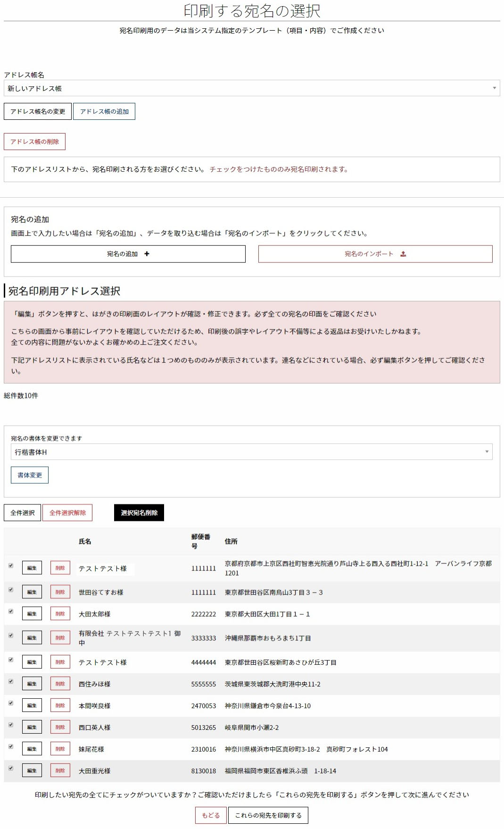This screenshot has width=504, height=829.
Task: Click address 岐阜県関市小瀬2-2
Action: [252, 728]
